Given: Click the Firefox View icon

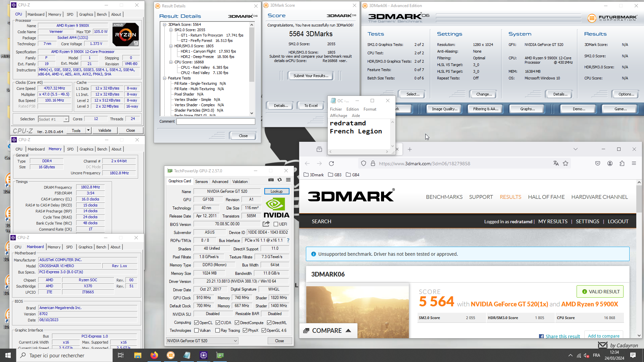Looking at the screenshot, I should click(319, 149).
